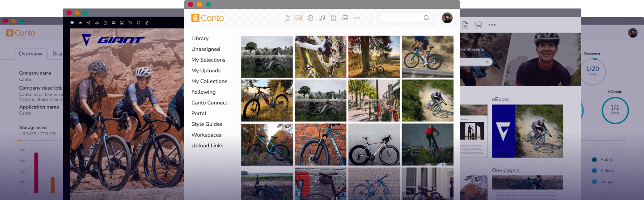Click the 'eBooks' heading in portal window

pos(501,100)
